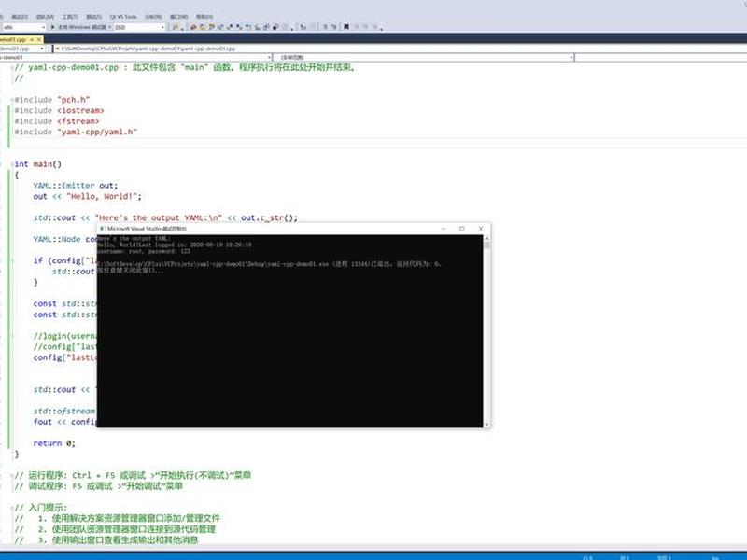
Task: Click the #include <iostream> line
Action: click(x=59, y=110)
